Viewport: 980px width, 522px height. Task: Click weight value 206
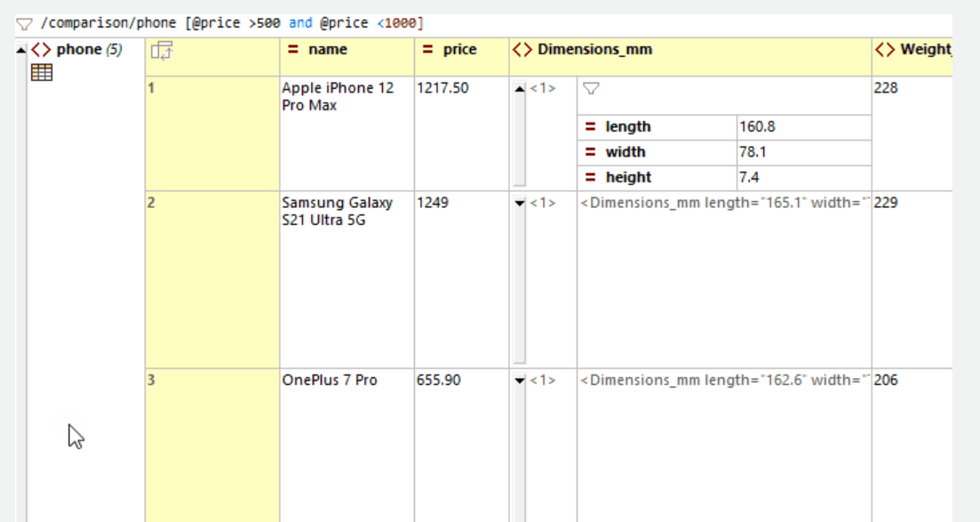(886, 380)
